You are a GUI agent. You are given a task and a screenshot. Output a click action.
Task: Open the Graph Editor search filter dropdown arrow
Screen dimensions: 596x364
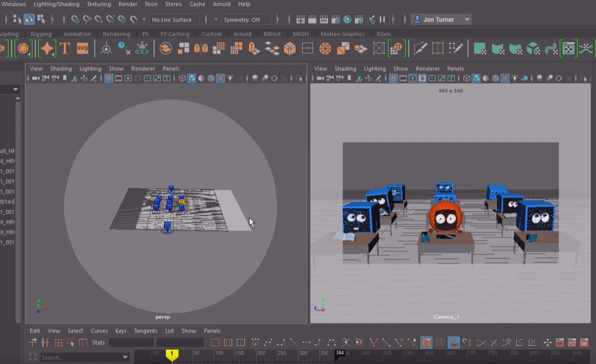(125, 357)
